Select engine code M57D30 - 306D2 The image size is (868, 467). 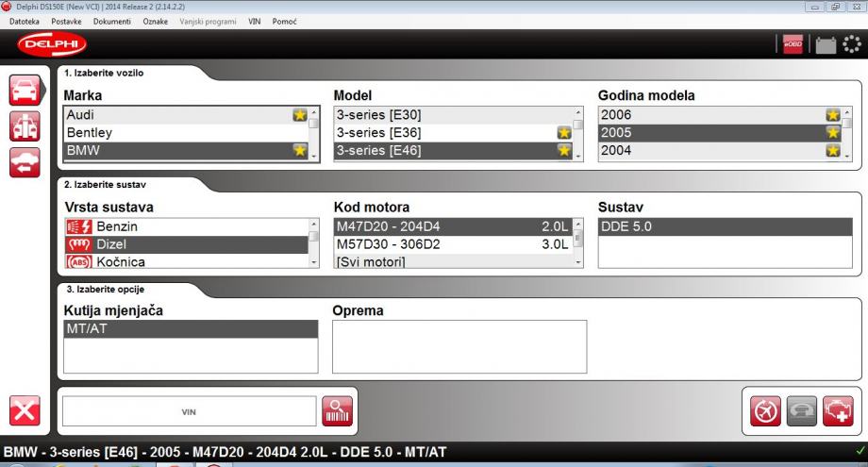point(454,244)
